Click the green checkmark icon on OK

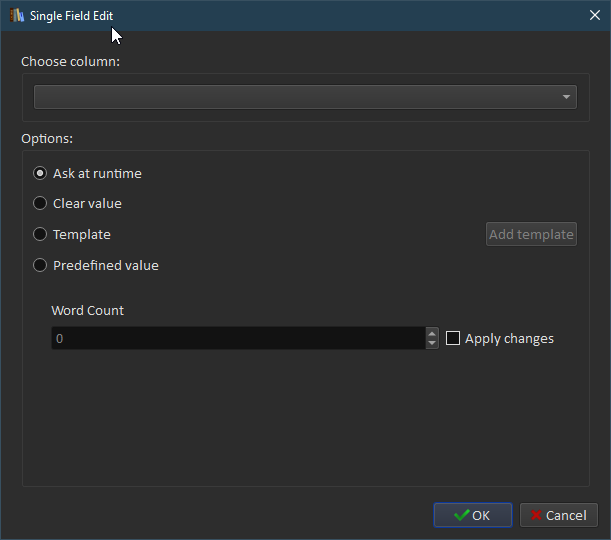(461, 515)
